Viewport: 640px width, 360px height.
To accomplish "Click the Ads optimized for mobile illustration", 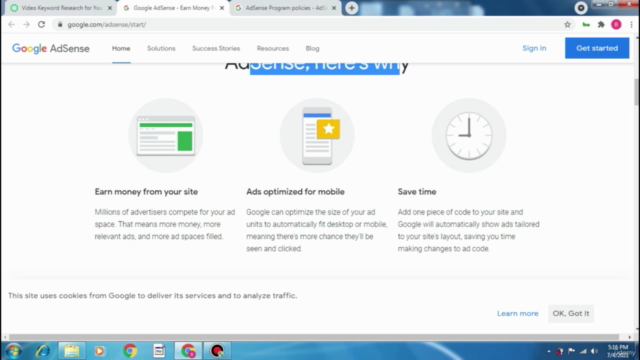I will (317, 135).
